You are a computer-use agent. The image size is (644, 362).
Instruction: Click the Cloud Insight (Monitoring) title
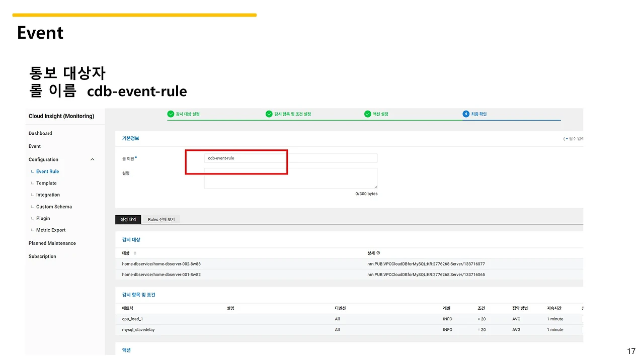(61, 116)
